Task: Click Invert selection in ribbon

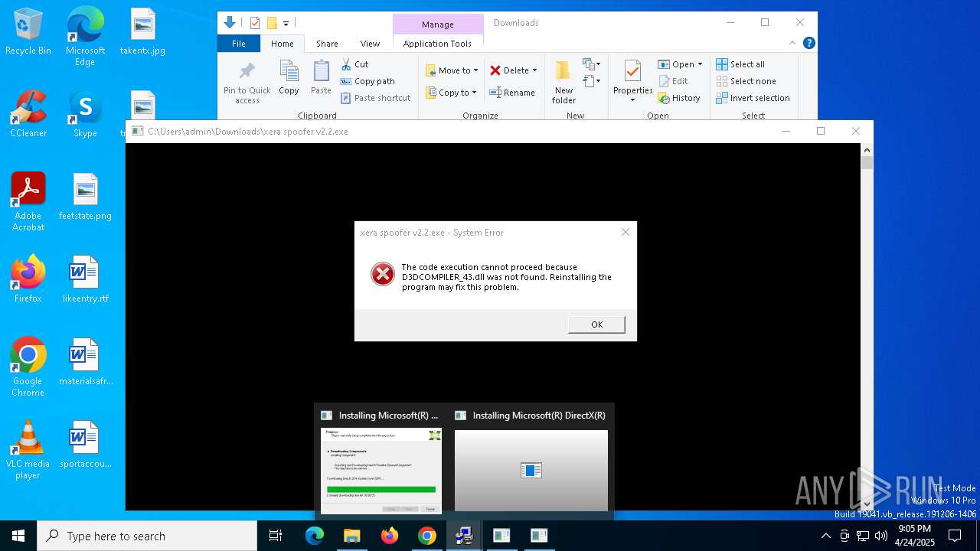Action: click(753, 98)
